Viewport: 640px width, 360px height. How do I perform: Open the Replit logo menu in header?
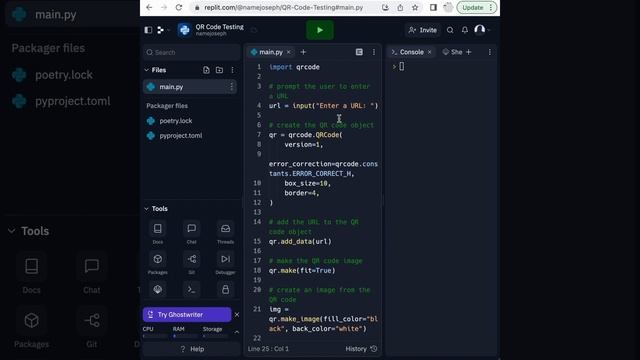pyautogui.click(x=160, y=30)
